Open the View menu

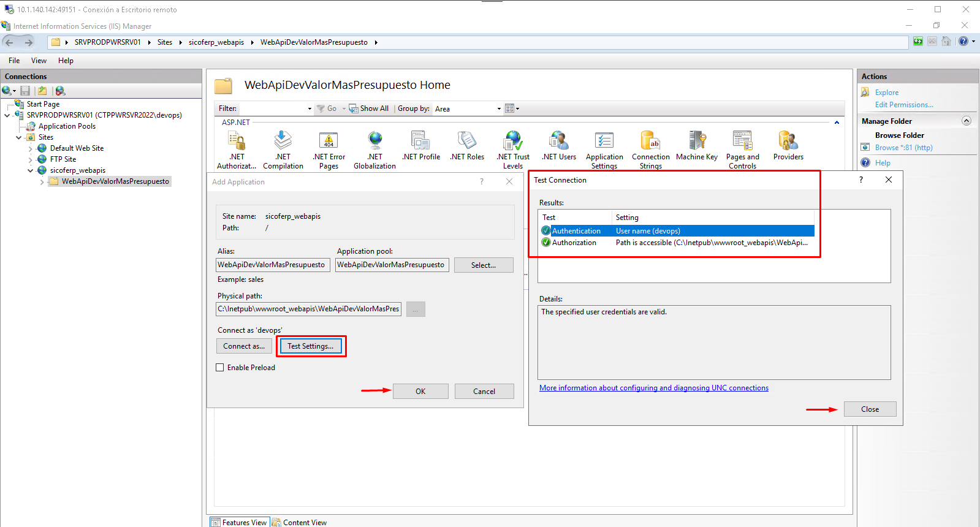point(39,61)
